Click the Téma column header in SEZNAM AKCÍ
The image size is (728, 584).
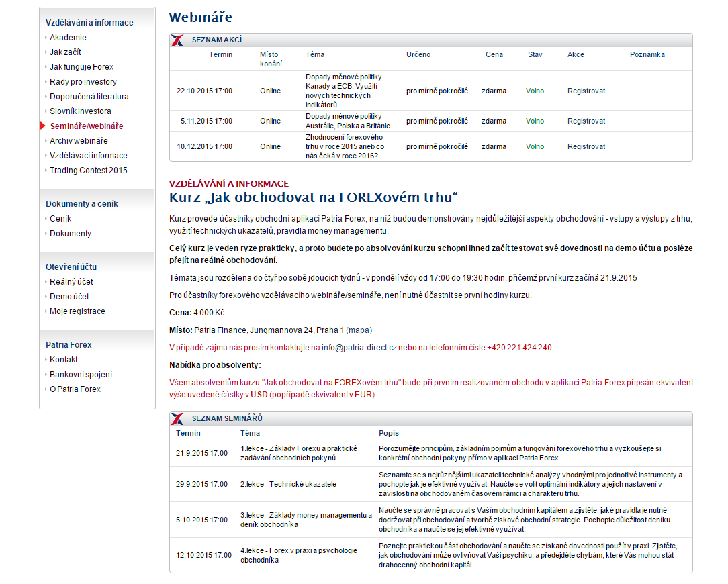pos(315,55)
